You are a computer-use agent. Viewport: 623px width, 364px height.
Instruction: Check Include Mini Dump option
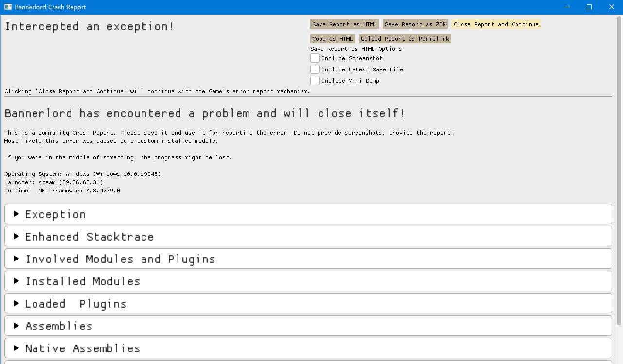coord(315,81)
